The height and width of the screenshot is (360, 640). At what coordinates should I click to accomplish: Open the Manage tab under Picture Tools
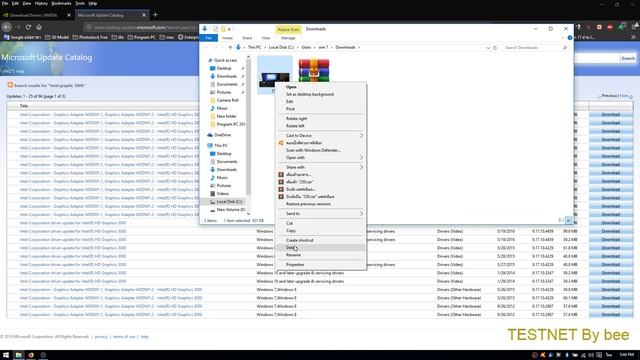click(288, 38)
